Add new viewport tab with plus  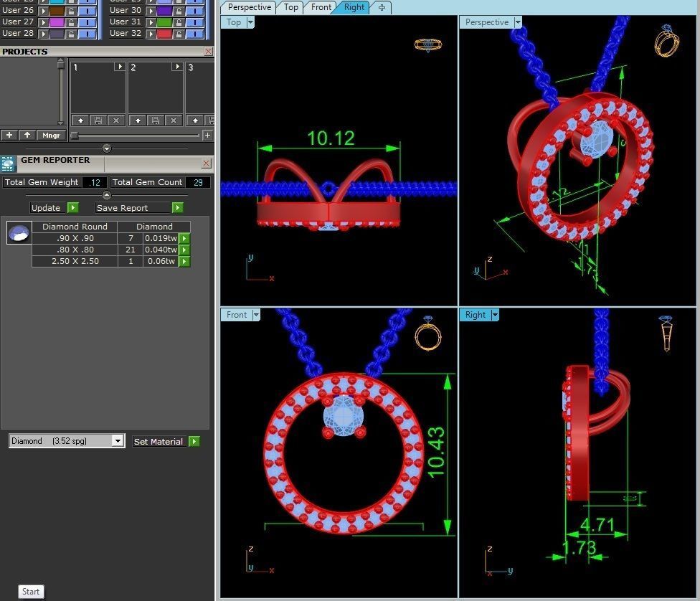[x=382, y=7]
